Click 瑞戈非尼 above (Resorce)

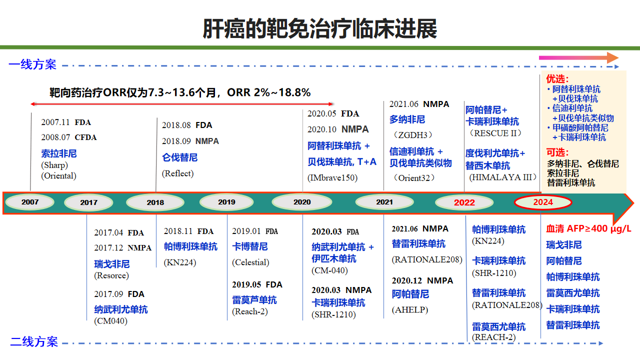pos(112,264)
